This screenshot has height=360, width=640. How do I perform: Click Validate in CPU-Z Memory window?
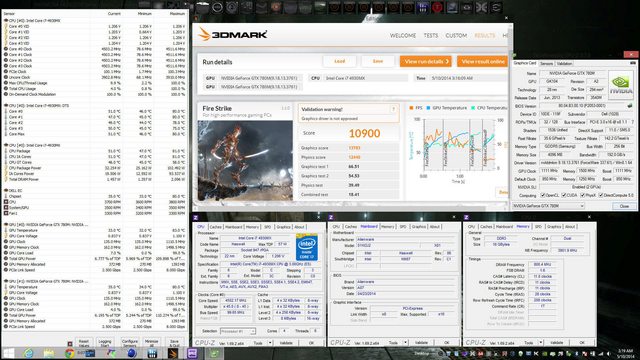click(x=556, y=343)
